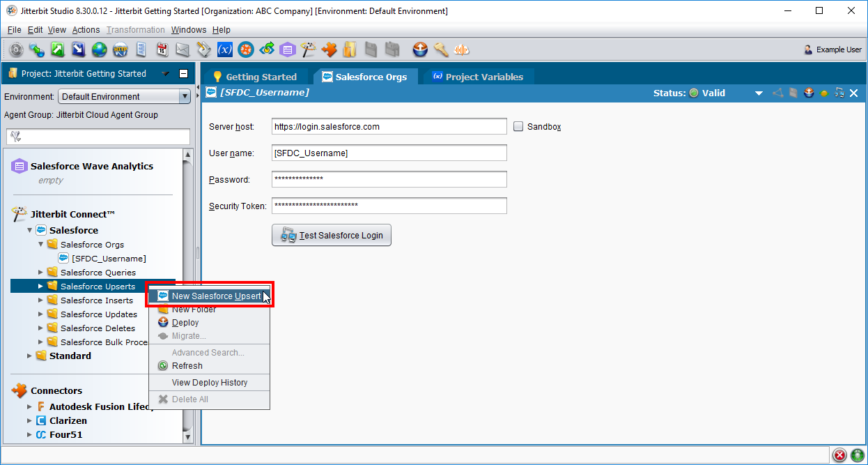Choose View Deploy History in context menu
Image resolution: width=868 pixels, height=465 pixels.
pos(209,382)
